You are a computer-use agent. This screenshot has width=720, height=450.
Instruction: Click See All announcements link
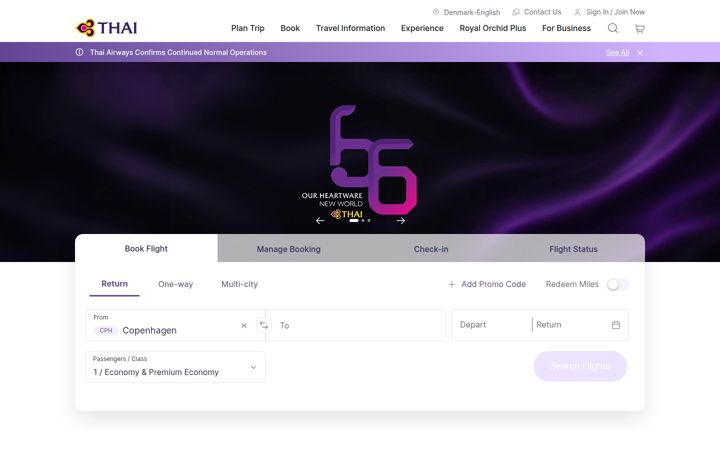618,53
